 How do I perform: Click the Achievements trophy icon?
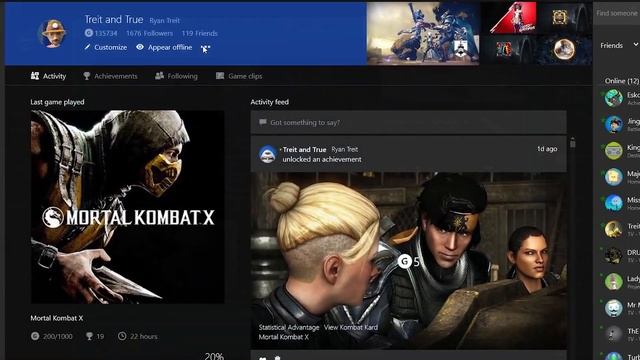[x=87, y=76]
